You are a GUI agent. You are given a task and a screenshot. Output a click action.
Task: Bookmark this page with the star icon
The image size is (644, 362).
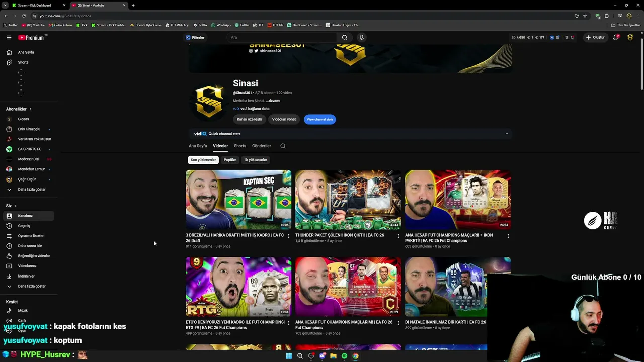(585, 16)
